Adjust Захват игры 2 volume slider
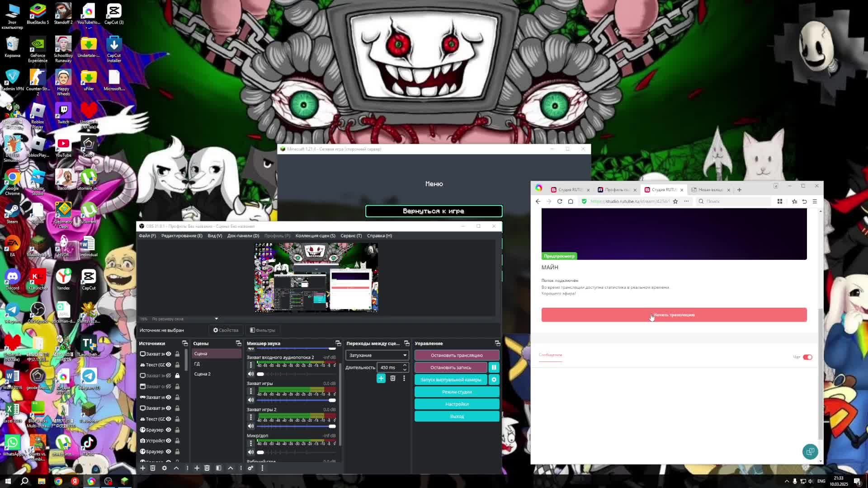868x488 pixels. point(297,427)
